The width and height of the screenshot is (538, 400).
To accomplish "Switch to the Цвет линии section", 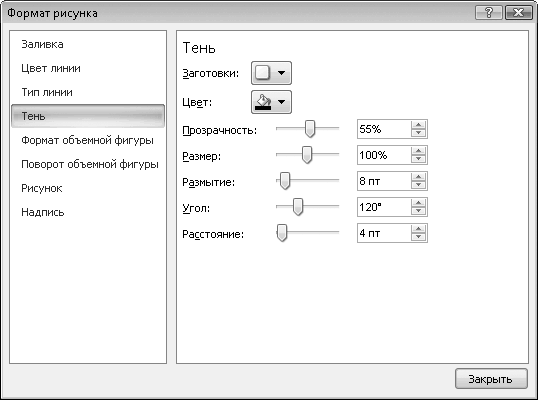I will click(51, 68).
